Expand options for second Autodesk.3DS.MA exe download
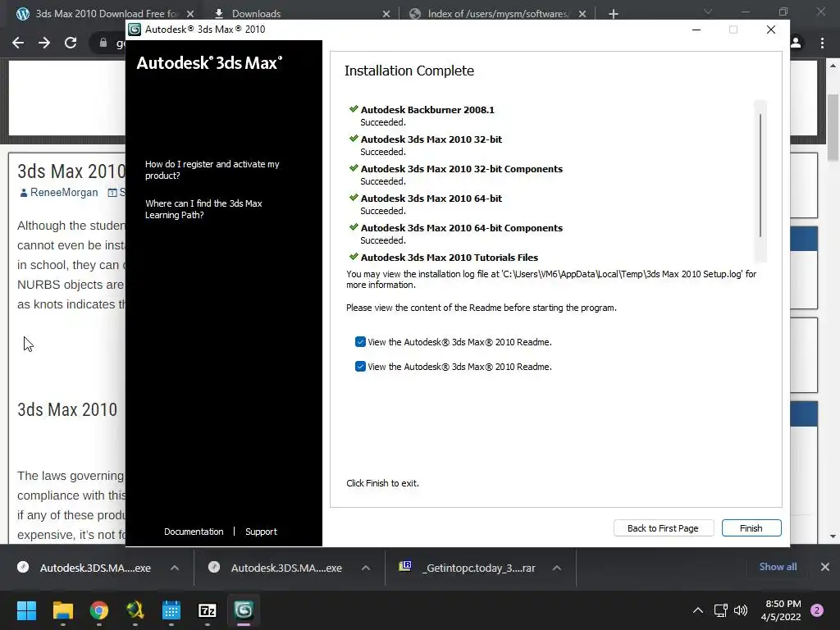This screenshot has height=630, width=840. [366, 568]
